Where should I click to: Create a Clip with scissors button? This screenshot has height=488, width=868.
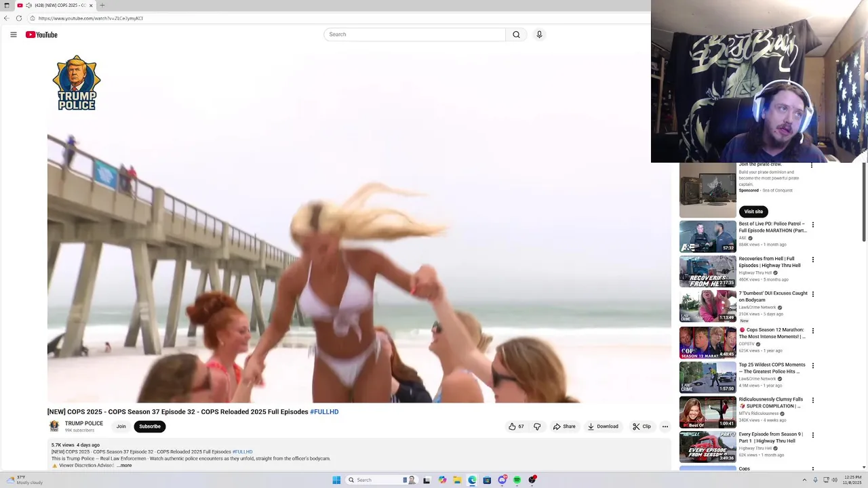[642, 427]
